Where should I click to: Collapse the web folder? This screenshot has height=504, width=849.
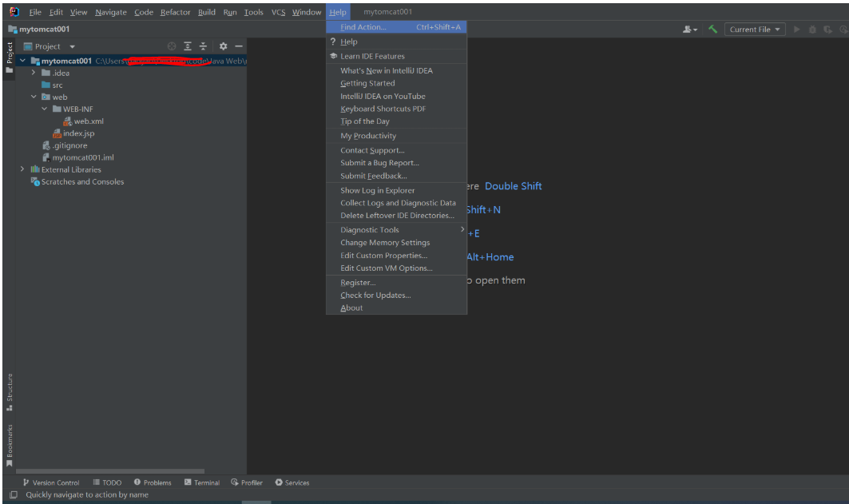(x=34, y=97)
